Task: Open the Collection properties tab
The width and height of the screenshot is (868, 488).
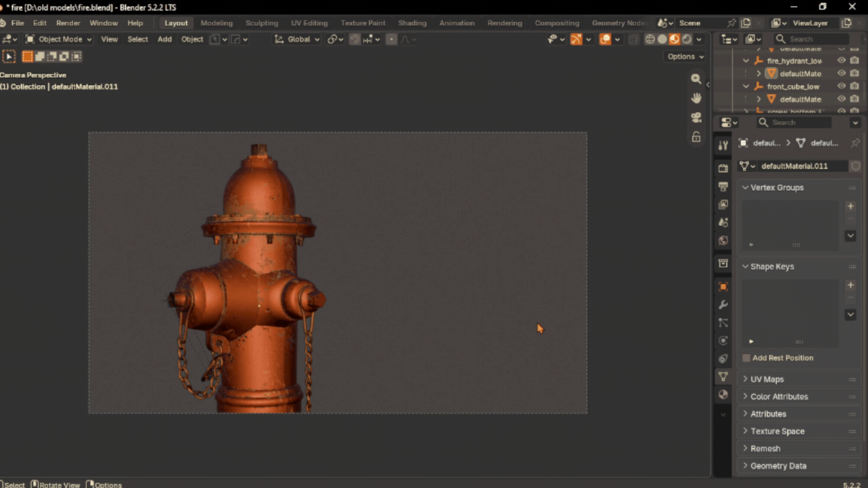Action: click(723, 264)
